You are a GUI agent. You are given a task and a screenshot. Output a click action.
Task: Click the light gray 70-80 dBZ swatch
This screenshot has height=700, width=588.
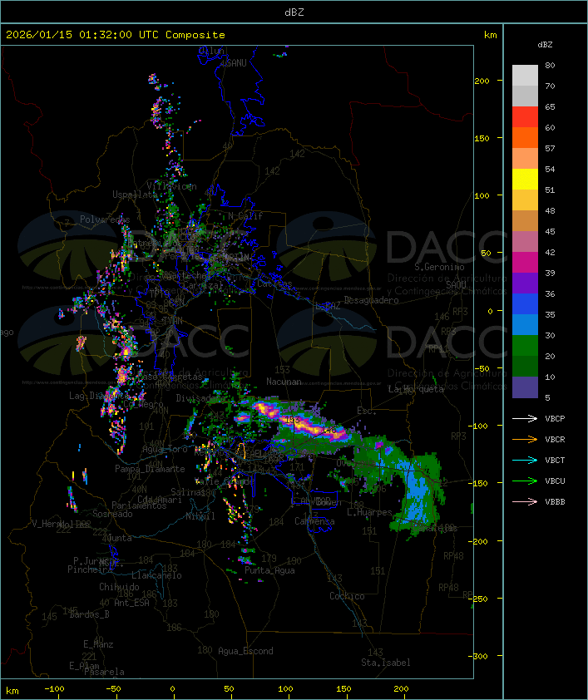coord(525,76)
